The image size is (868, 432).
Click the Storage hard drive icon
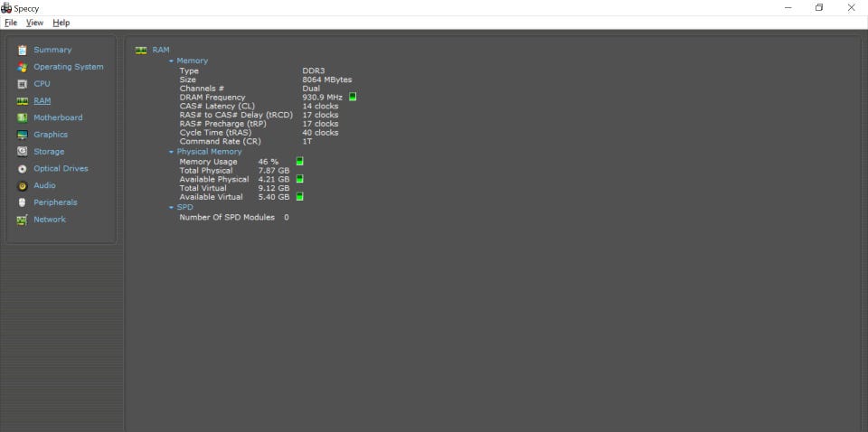pyautogui.click(x=22, y=152)
